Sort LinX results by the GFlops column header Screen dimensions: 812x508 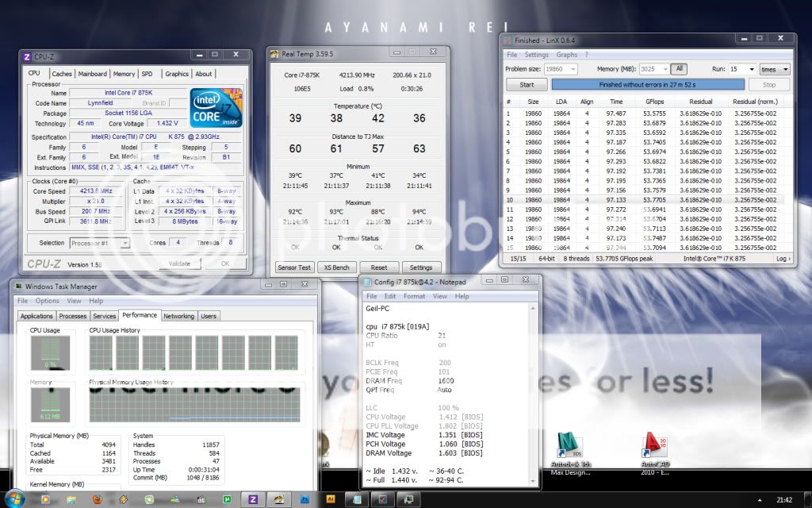pos(654,102)
